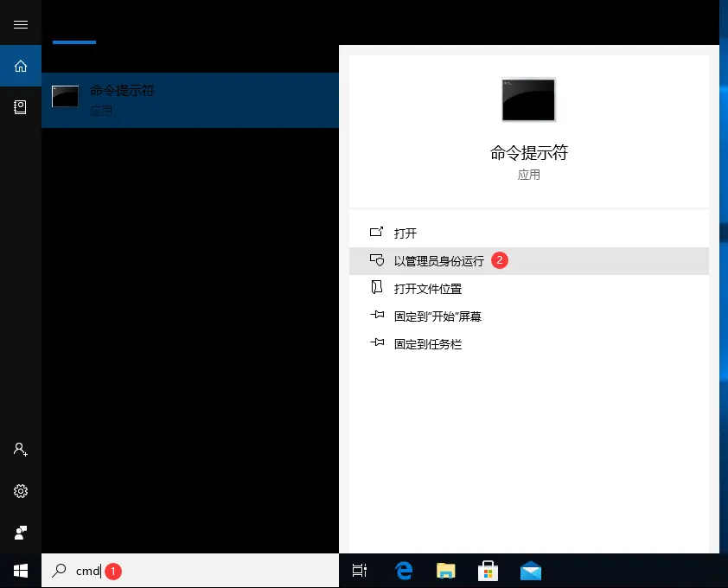The width and height of the screenshot is (728, 588).
Task: Open File Explorer from the taskbar
Action: 445,571
